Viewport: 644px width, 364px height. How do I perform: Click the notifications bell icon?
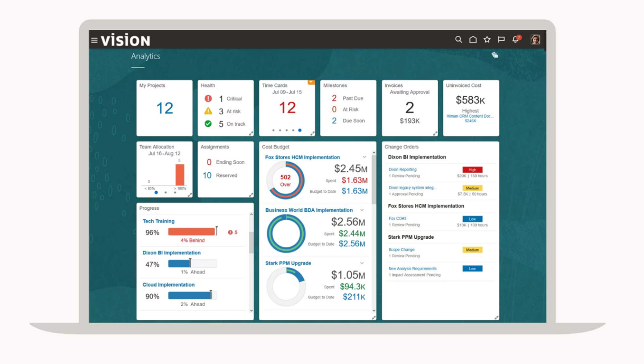click(515, 39)
